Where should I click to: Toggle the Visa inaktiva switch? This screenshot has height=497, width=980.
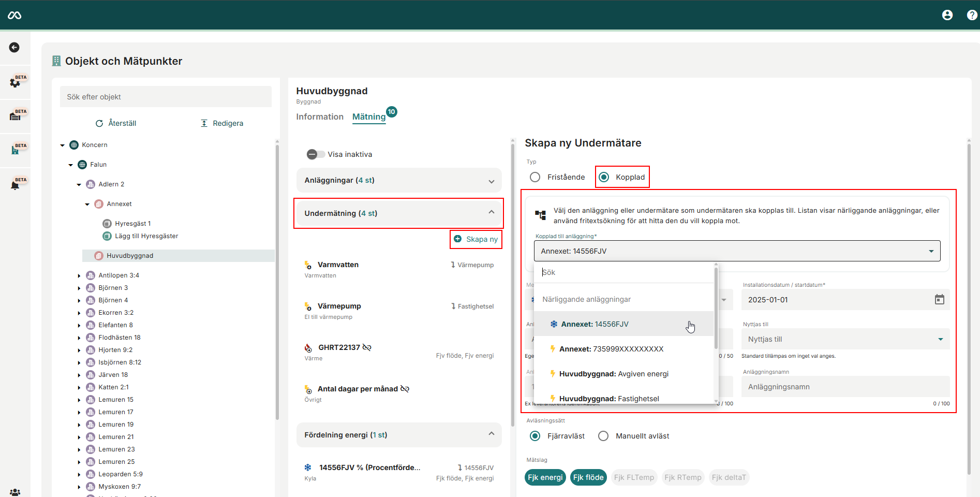coord(316,154)
